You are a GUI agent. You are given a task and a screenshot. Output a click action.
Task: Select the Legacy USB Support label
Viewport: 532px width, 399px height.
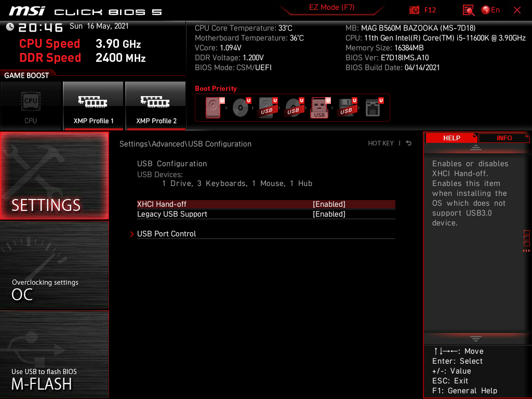point(172,214)
